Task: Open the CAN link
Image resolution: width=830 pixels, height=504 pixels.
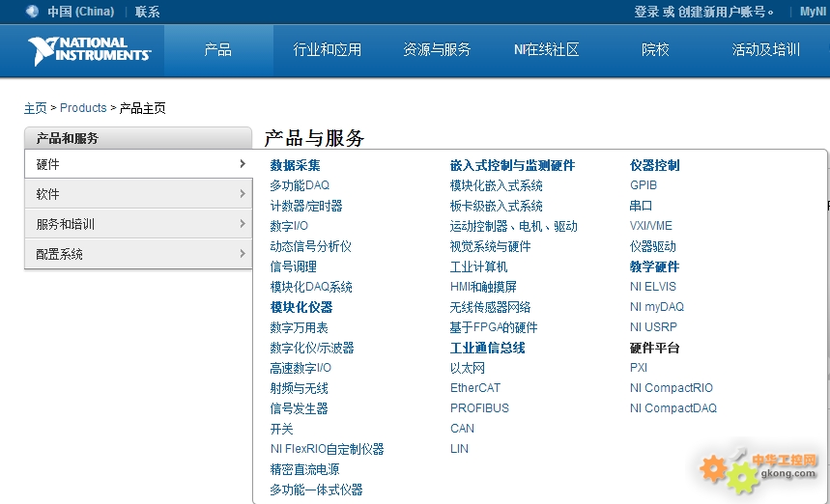Action: pyautogui.click(x=462, y=429)
